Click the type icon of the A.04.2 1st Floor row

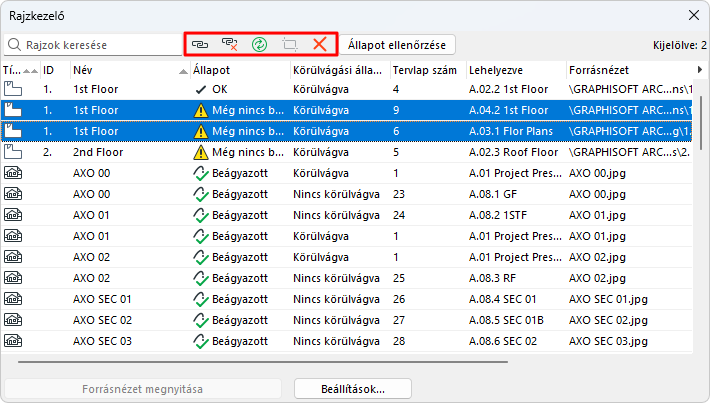tap(13, 110)
